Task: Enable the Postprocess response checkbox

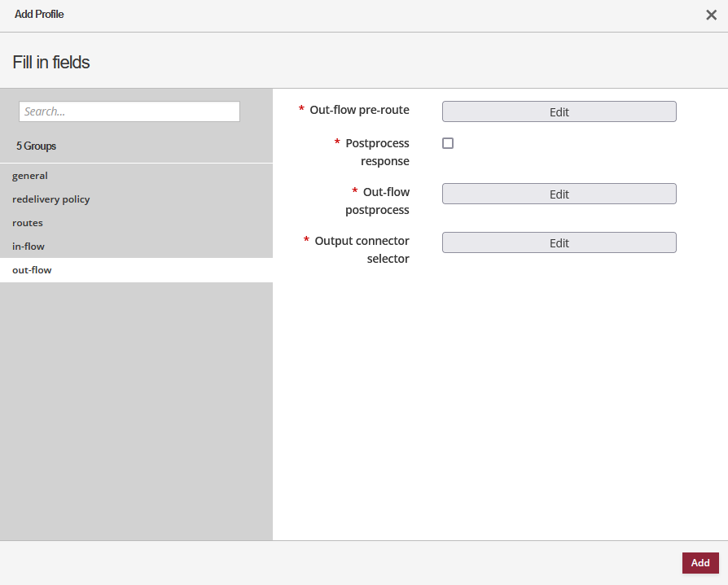Action: coord(448,143)
